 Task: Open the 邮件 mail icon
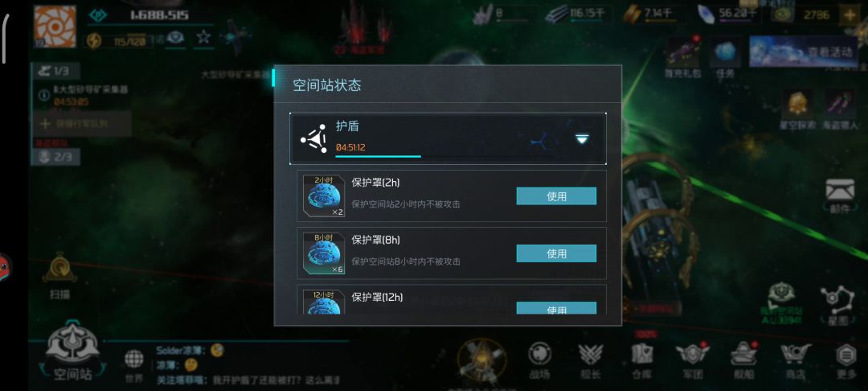pos(840,195)
